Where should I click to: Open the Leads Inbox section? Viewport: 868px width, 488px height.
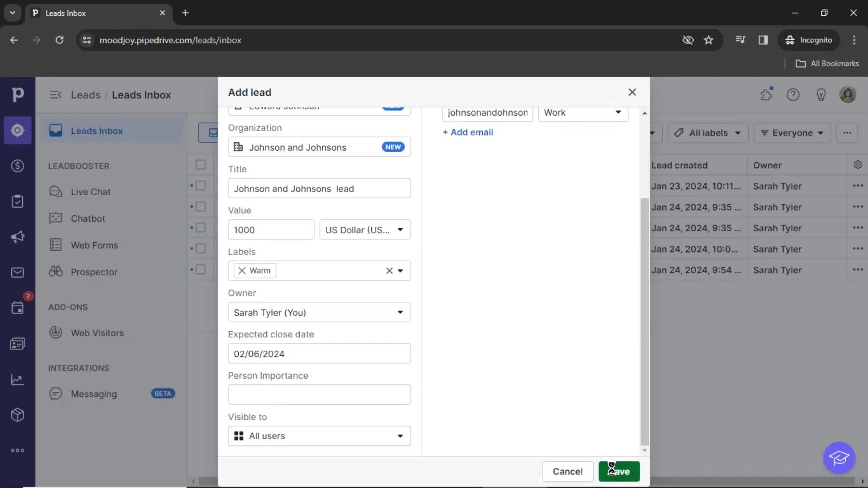[x=97, y=131]
